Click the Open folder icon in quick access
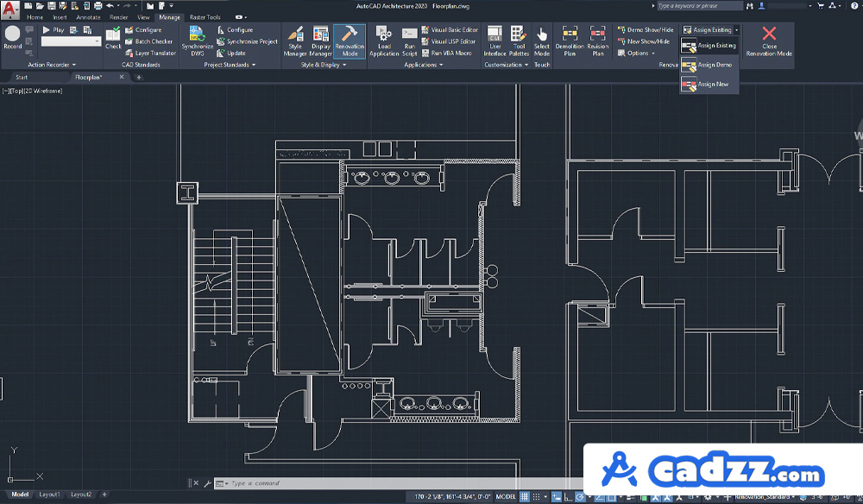863x504 pixels. [x=40, y=6]
